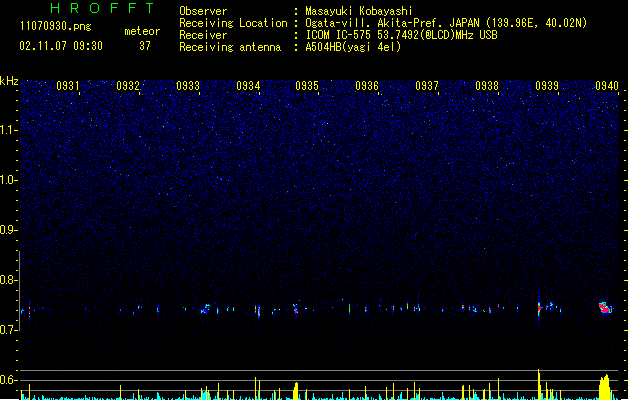
Task: Click the Receiving Location label
Action: coord(233,23)
